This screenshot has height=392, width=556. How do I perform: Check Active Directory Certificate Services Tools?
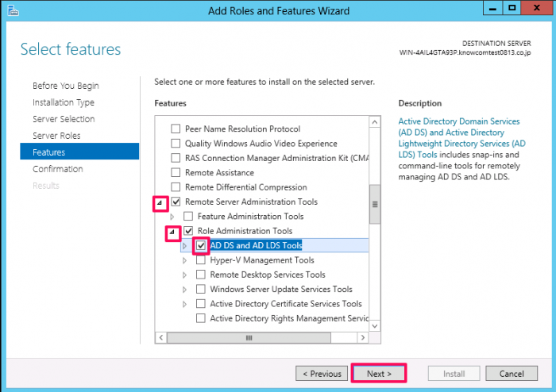[201, 303]
